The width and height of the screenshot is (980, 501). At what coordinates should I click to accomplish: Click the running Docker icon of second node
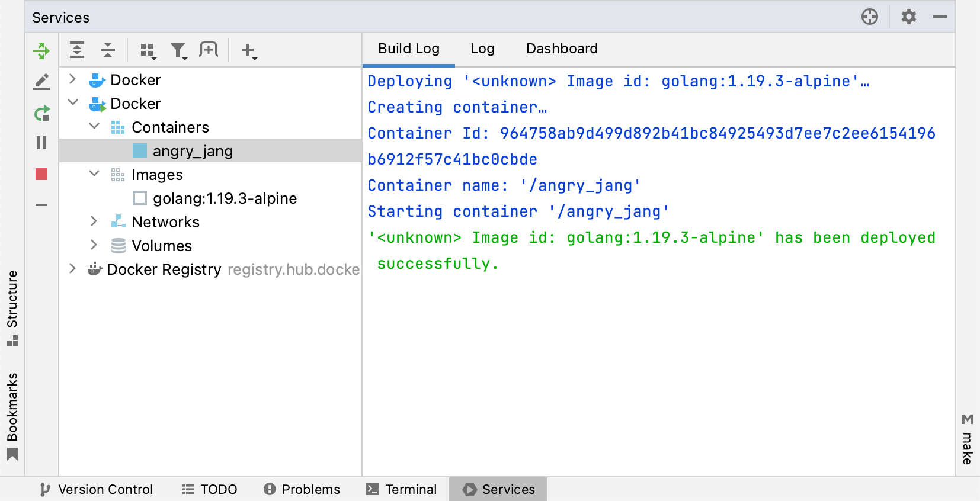tap(97, 104)
